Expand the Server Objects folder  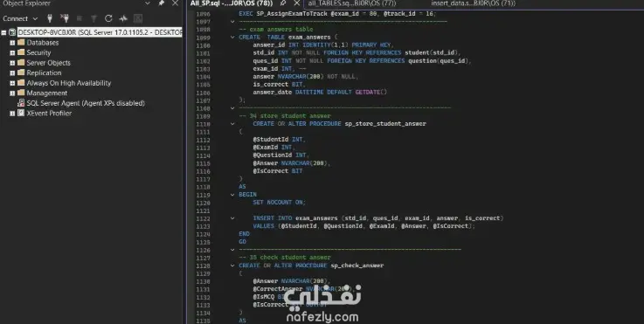pos(12,63)
